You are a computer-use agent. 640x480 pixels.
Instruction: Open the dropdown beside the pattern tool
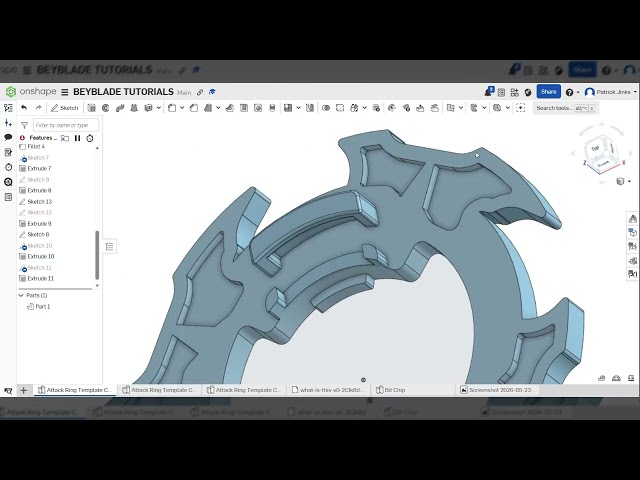pyautogui.click(x=298, y=108)
